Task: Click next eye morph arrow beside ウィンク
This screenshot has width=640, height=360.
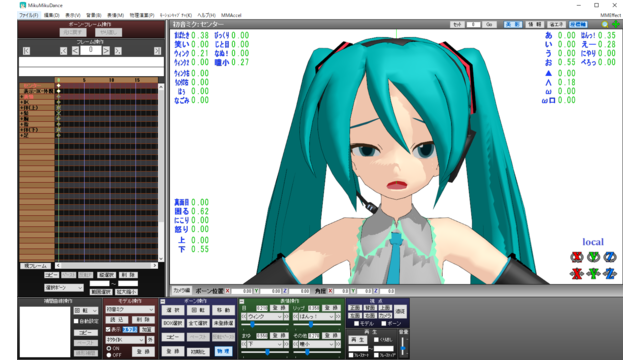Action: [x=286, y=317]
